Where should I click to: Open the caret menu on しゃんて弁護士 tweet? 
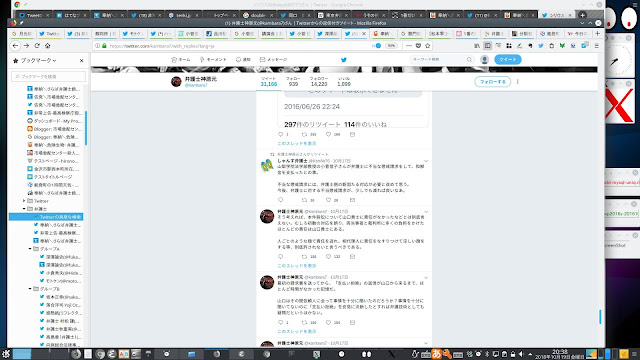(x=426, y=161)
